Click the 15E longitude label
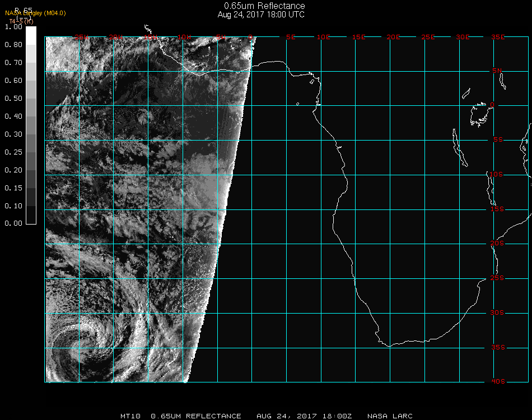 (358, 37)
